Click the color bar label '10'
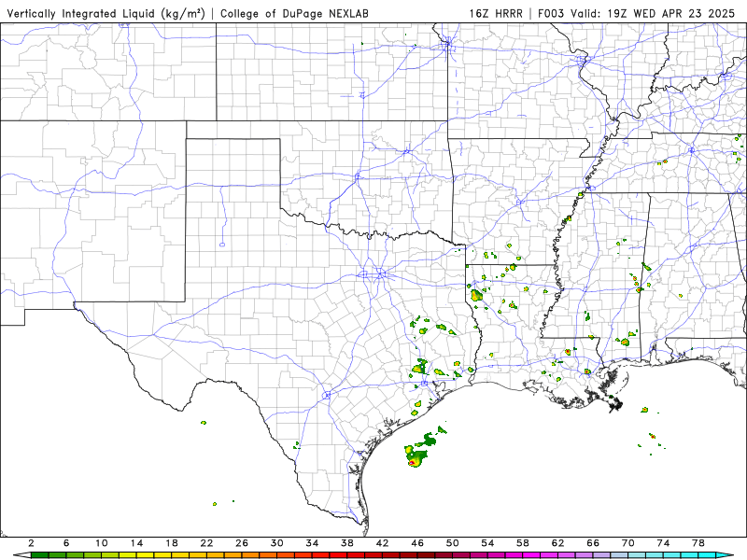This screenshot has width=747, height=560. (x=102, y=543)
